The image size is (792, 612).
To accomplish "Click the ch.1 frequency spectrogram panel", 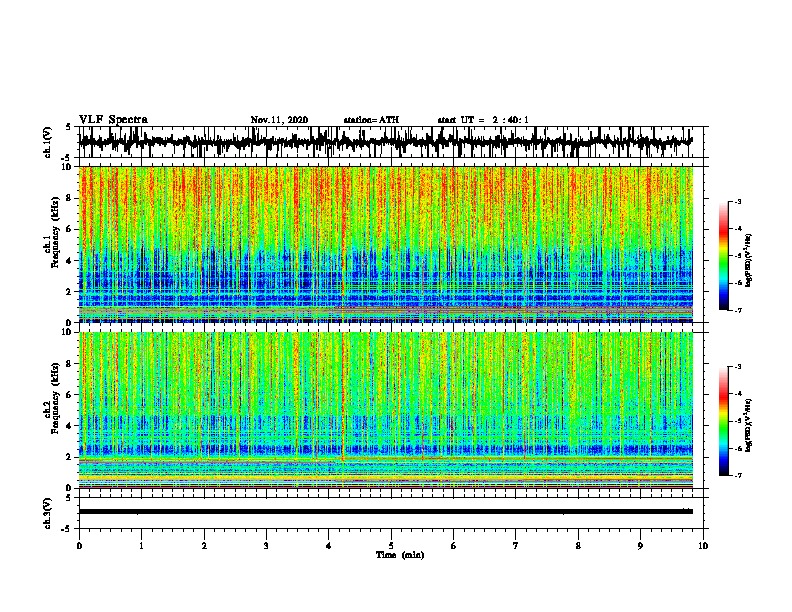I will click(385, 244).
